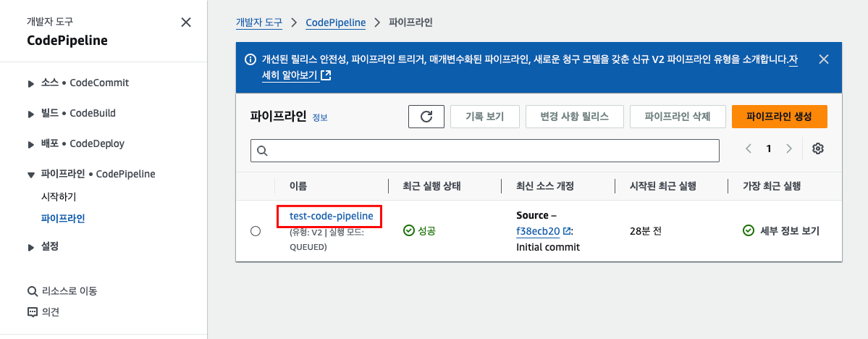Click the 정보 link beside 파이프라인 heading
Screen dimensions: 868x339
(x=320, y=118)
